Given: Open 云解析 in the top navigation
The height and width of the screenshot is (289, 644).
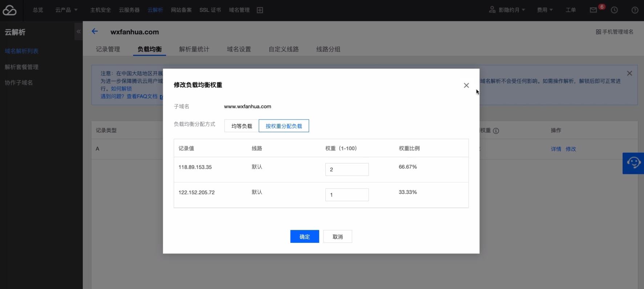Looking at the screenshot, I should click(x=155, y=10).
